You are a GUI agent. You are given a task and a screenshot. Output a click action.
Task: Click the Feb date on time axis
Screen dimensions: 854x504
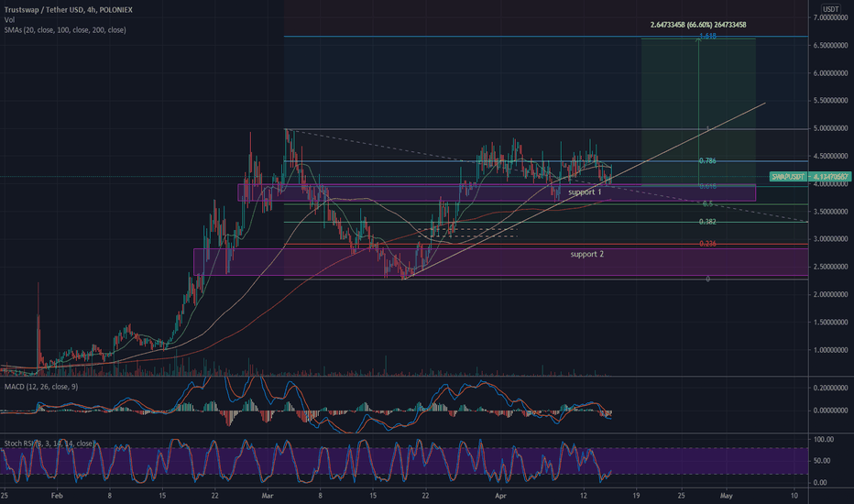pos(57,496)
